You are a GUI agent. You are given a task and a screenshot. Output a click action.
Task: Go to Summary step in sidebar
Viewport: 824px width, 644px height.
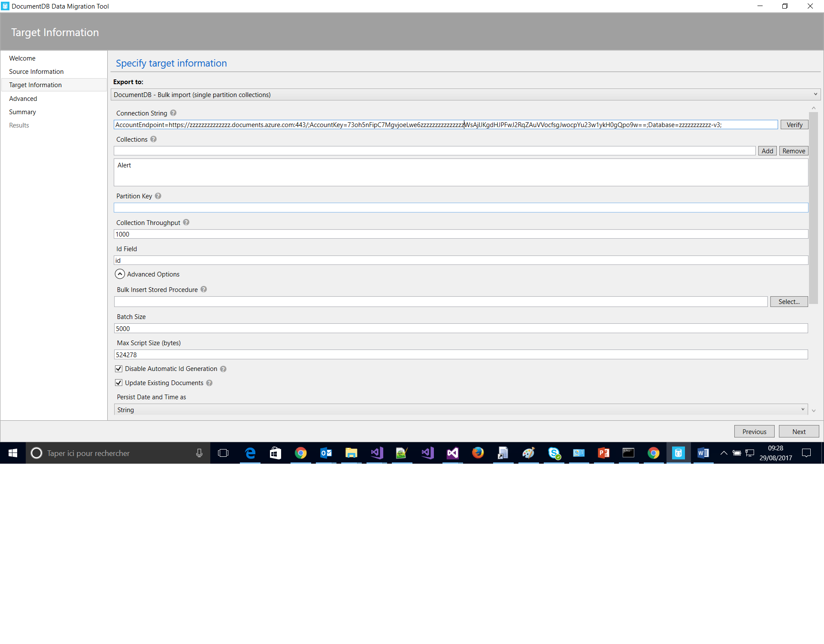click(22, 112)
